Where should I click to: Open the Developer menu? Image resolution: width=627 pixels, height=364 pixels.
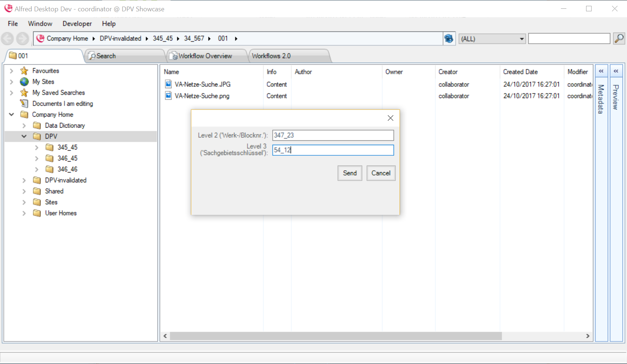[77, 24]
